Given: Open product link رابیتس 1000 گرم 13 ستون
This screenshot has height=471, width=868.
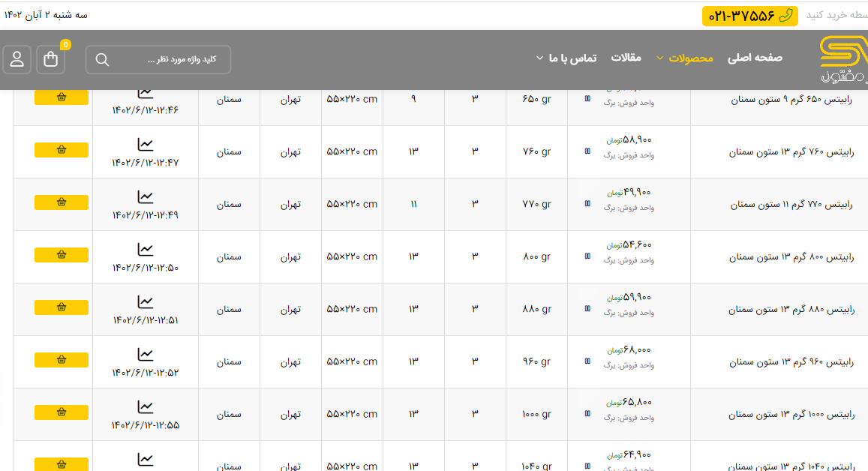Looking at the screenshot, I should tap(791, 415).
